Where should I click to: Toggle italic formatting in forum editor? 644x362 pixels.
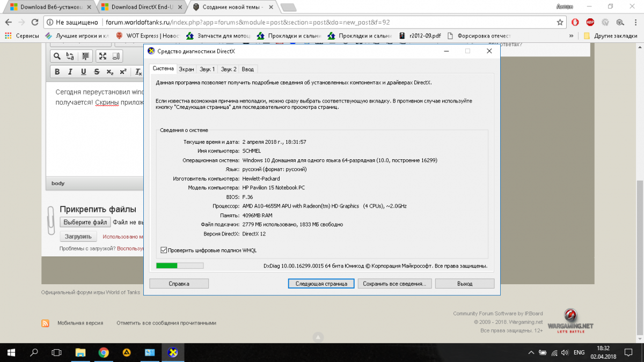click(x=70, y=72)
